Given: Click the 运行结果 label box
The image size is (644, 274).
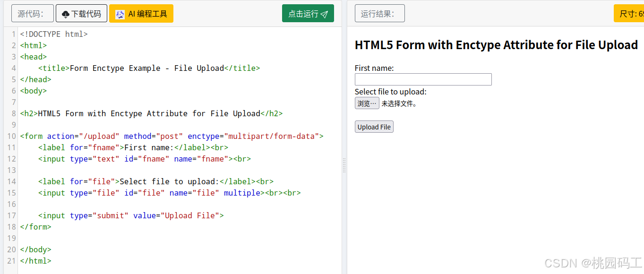Looking at the screenshot, I should (x=380, y=14).
